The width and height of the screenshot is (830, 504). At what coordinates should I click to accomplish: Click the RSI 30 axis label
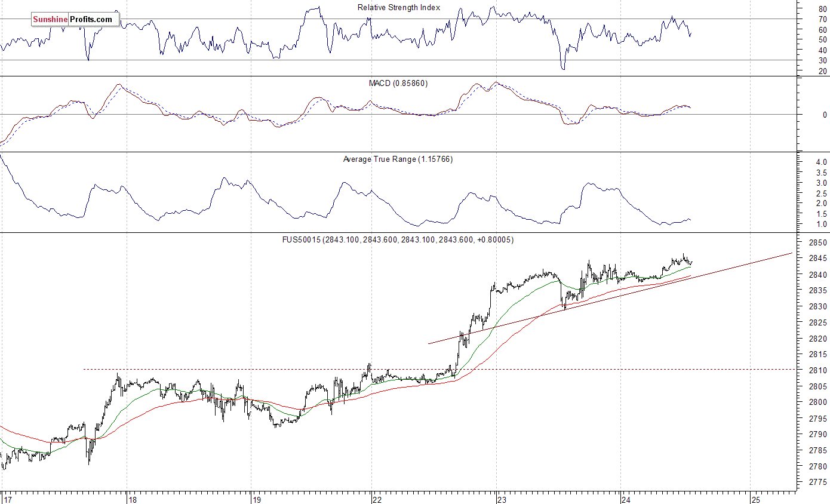click(823, 60)
